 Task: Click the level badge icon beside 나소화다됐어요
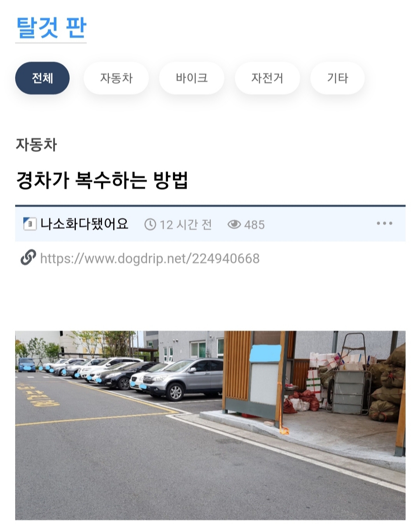click(30, 224)
